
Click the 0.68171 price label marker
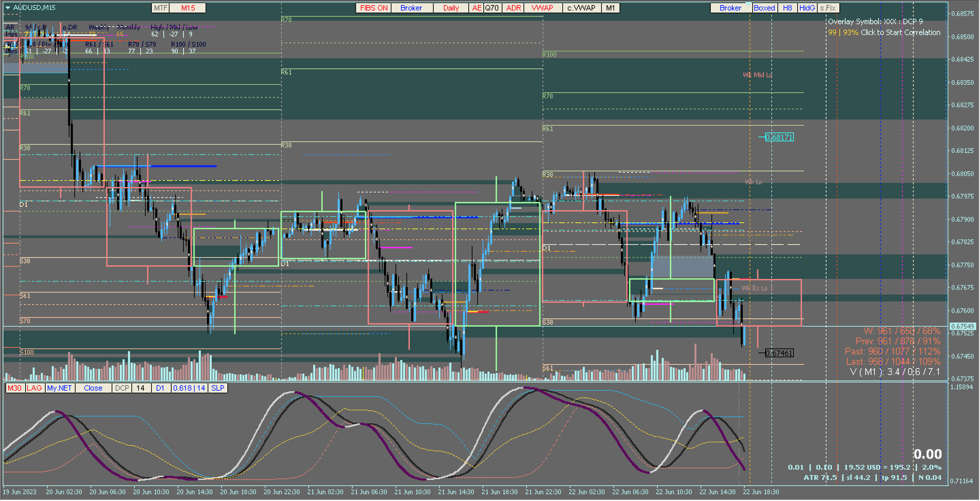[x=779, y=137]
